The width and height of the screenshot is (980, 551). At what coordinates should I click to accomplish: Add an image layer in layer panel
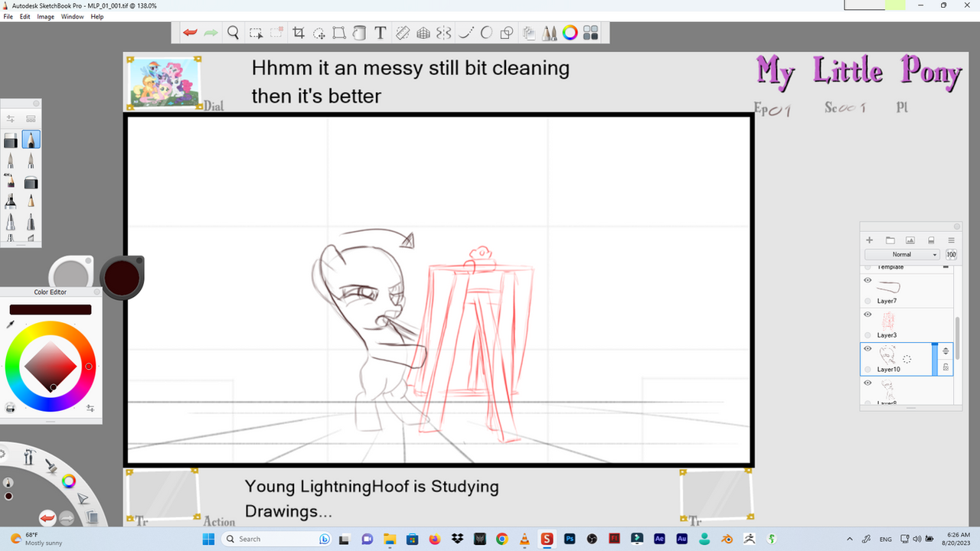coord(910,240)
